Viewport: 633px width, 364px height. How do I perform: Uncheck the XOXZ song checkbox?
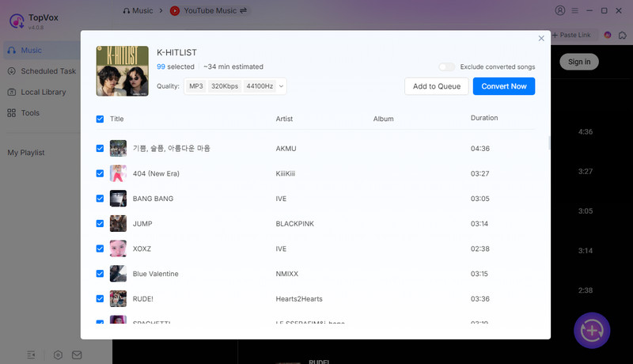point(100,248)
